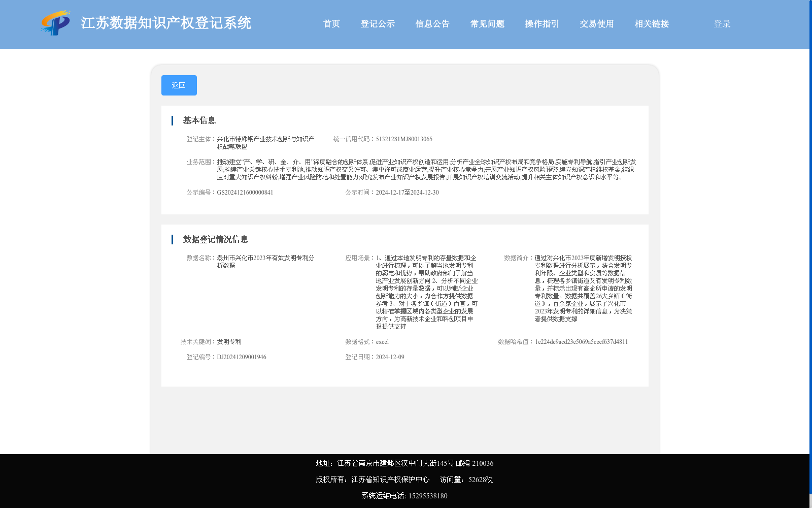Select credit code 51321281MJ80013065

tap(404, 139)
